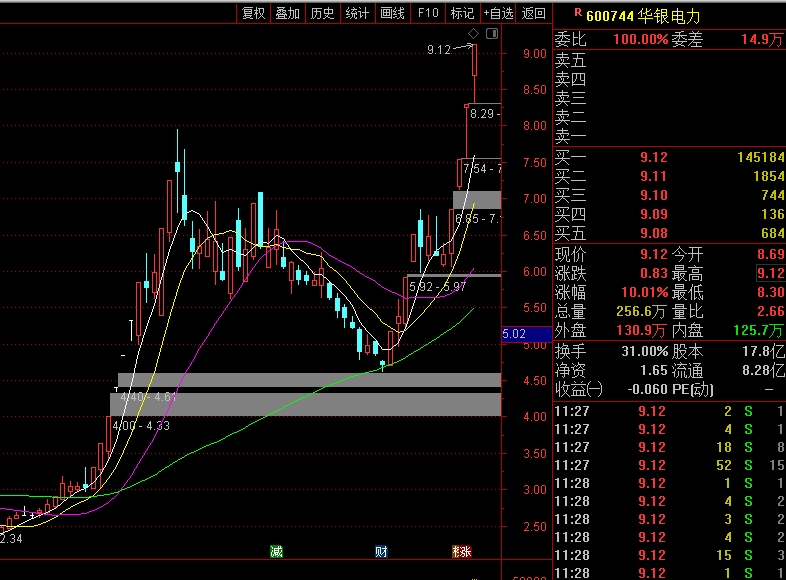Viewport: 786px width, 580px height.
Task: Click the 买一 bid price row
Action: click(669, 157)
